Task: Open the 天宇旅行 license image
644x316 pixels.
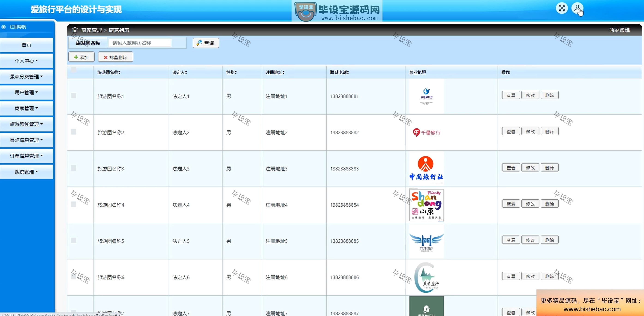Action: 427,277
